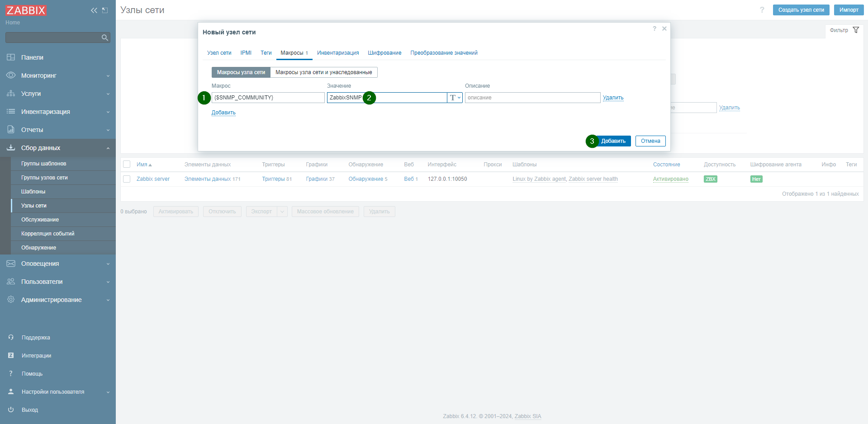Image resolution: width=868 pixels, height=424 pixels.
Task: Click the Создать узел сети button
Action: tap(801, 10)
